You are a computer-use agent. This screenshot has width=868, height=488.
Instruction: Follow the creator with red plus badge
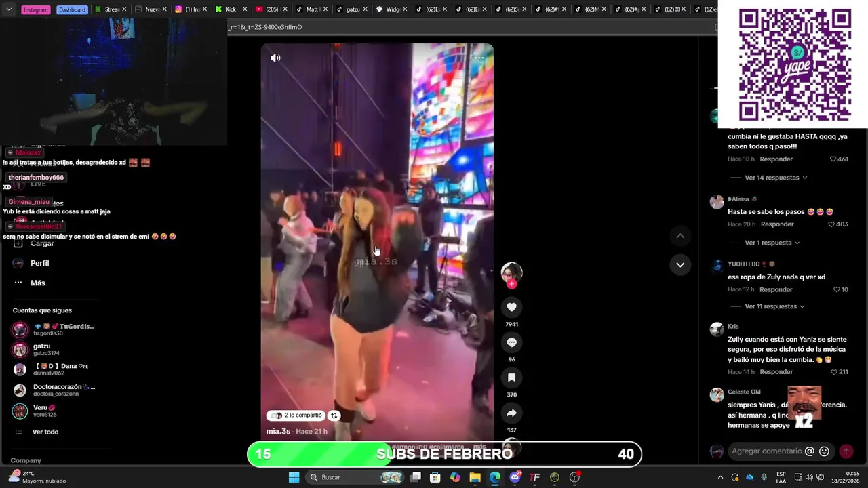coord(511,284)
